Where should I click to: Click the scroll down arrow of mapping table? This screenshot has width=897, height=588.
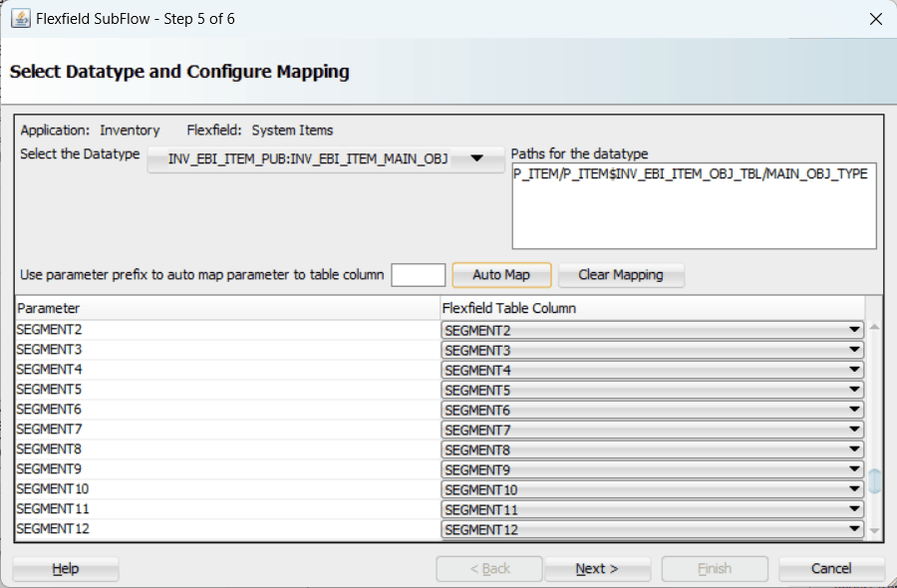[875, 532]
